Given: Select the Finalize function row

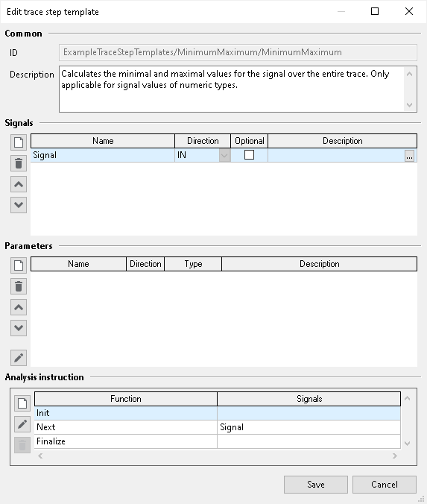Looking at the screenshot, I should click(218, 441).
